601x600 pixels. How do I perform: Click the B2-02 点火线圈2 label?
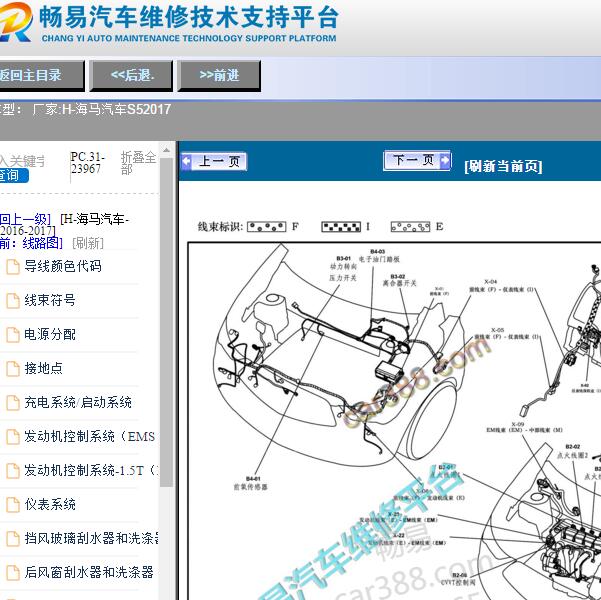pyautogui.click(x=572, y=451)
